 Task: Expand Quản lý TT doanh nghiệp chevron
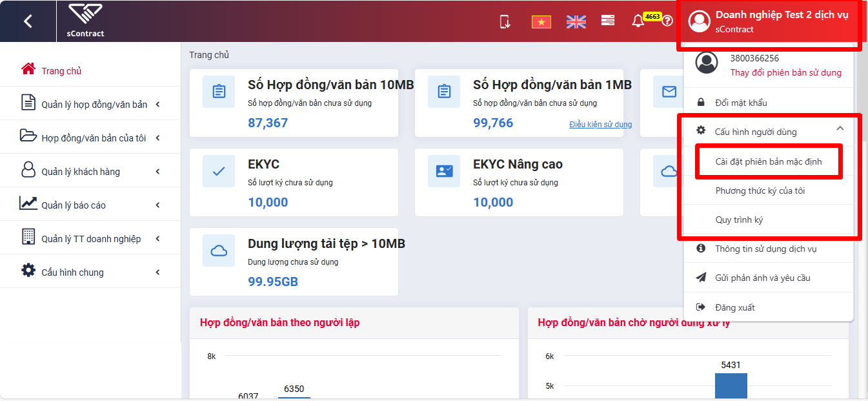tap(157, 239)
